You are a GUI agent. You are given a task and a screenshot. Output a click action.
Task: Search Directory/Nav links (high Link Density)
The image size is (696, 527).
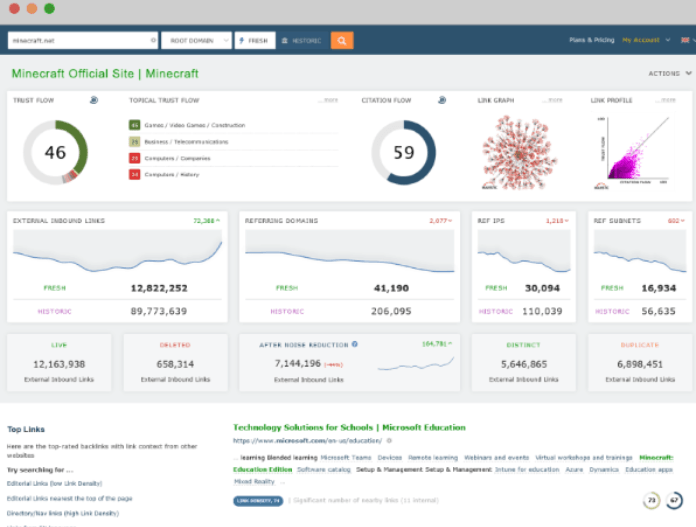tap(63, 513)
